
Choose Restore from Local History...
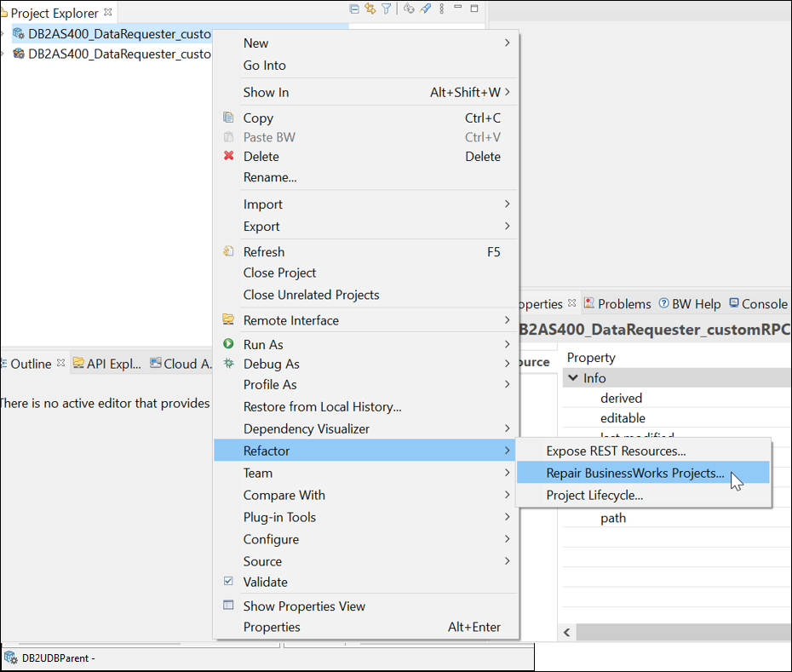366,407
